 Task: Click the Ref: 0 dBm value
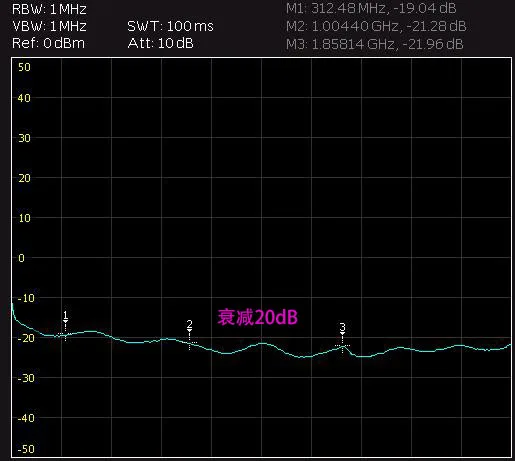pos(48,43)
